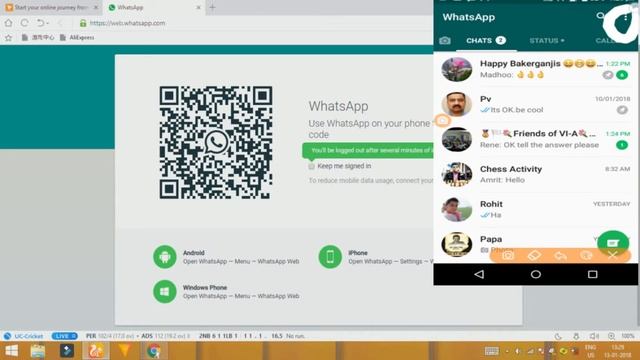Screen dimensions: 640x360
Task: Open the camera tab in the WhatsApp phone screen
Action: point(445,40)
